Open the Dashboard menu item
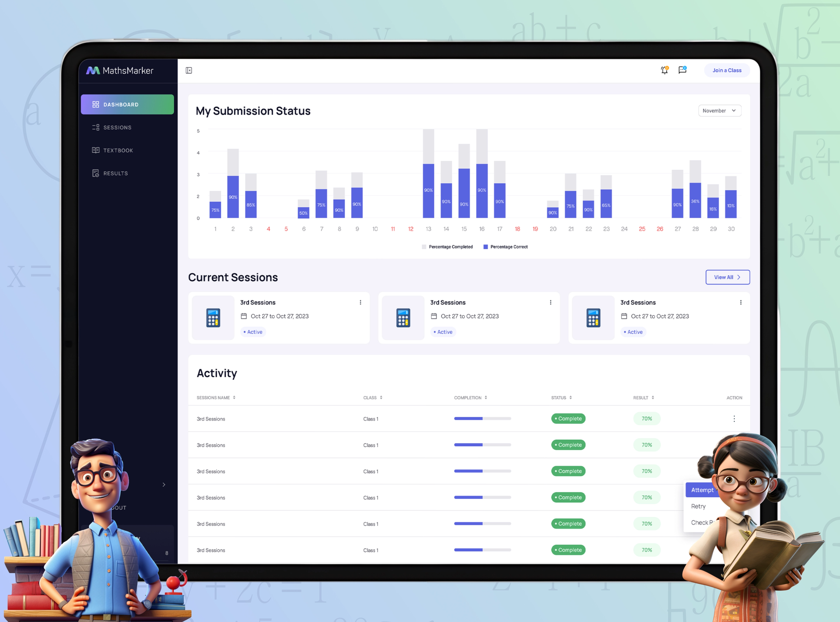This screenshot has width=840, height=622. click(127, 104)
